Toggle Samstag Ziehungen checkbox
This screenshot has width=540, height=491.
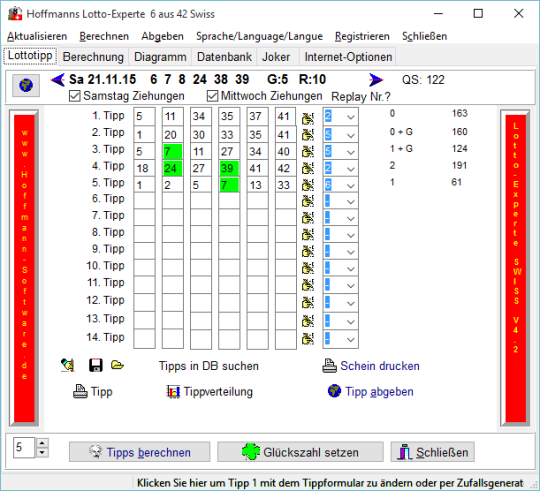click(x=74, y=96)
